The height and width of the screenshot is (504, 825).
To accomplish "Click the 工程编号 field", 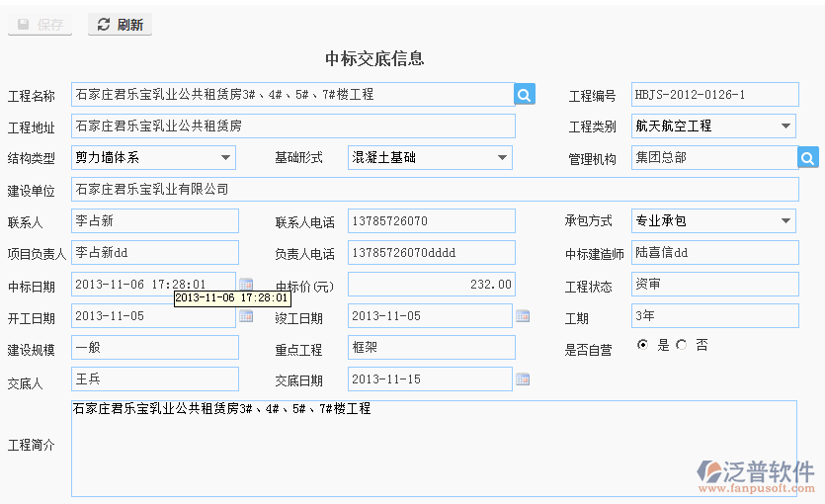I will [713, 95].
